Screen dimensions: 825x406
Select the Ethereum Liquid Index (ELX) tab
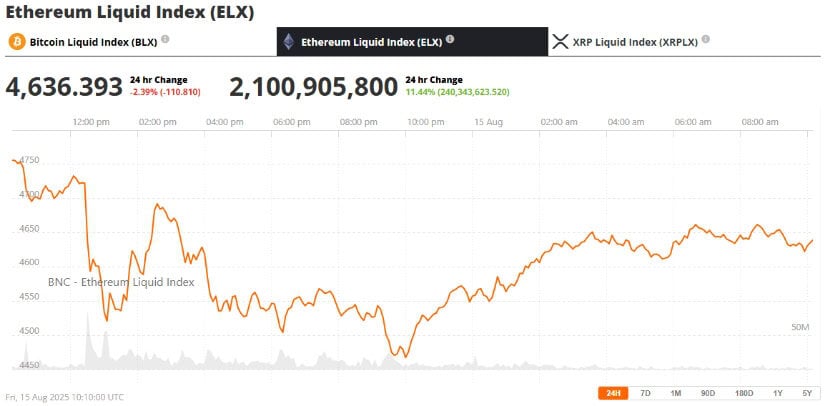coord(412,42)
